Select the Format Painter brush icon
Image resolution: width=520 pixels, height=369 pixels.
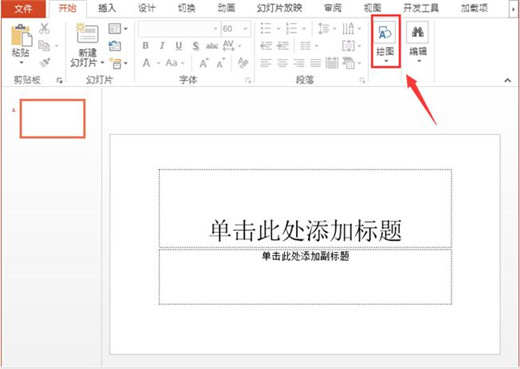pos(44,62)
